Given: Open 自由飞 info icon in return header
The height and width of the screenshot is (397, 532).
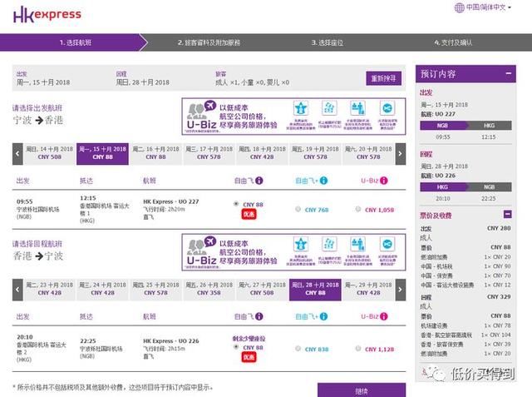Looking at the screenshot, I should 259,316.
